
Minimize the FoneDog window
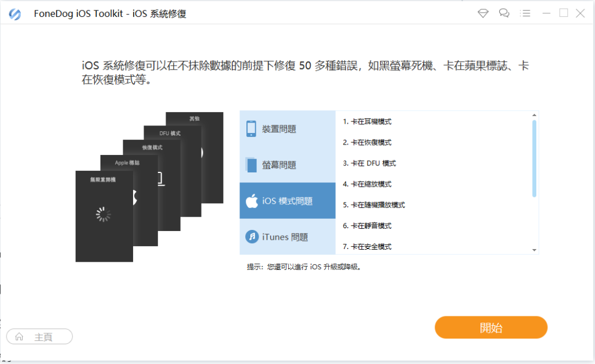(x=546, y=13)
